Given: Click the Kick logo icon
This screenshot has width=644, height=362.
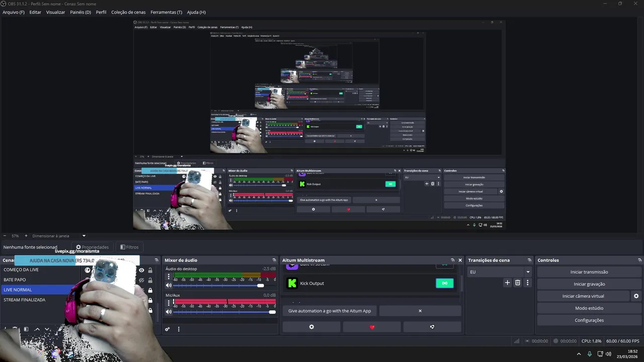Looking at the screenshot, I should coord(292,283).
